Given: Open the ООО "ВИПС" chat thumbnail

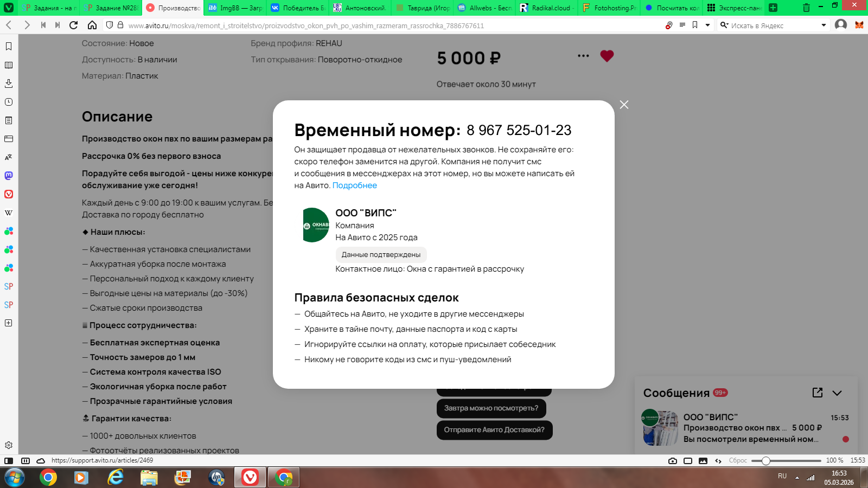Looking at the screenshot, I should pos(660,428).
